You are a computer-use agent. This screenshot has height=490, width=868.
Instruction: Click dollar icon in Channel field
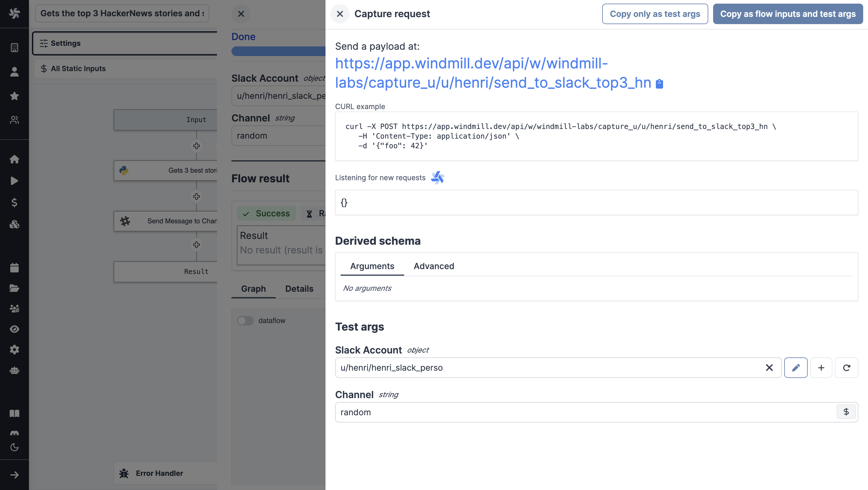click(x=846, y=411)
